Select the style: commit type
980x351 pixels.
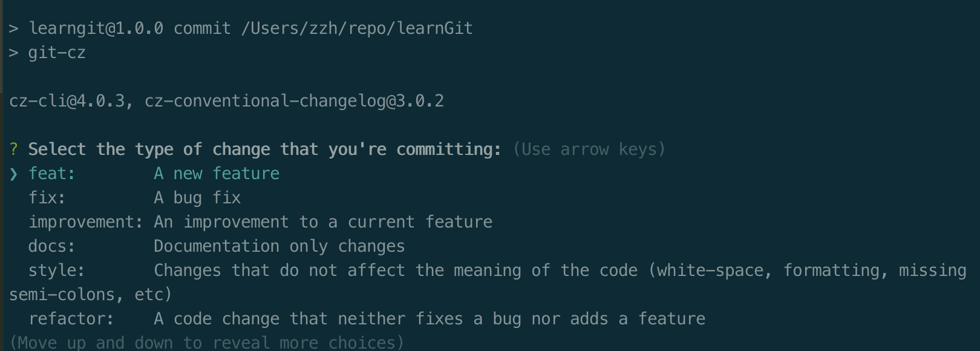coord(56,271)
